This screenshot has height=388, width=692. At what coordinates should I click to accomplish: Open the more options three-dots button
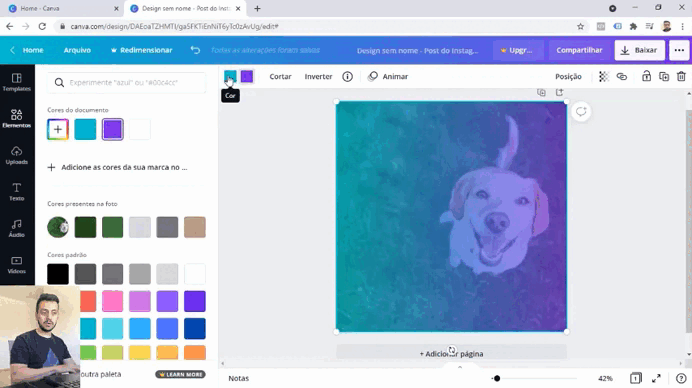click(679, 50)
